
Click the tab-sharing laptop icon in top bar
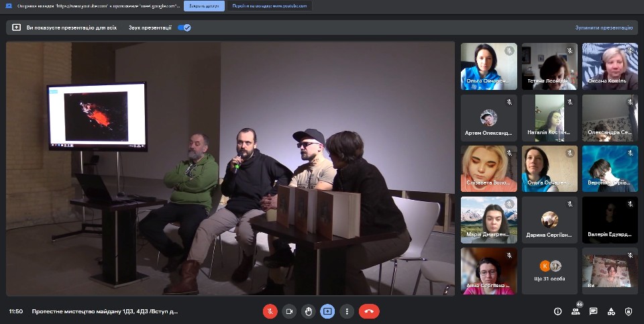tap(9, 6)
